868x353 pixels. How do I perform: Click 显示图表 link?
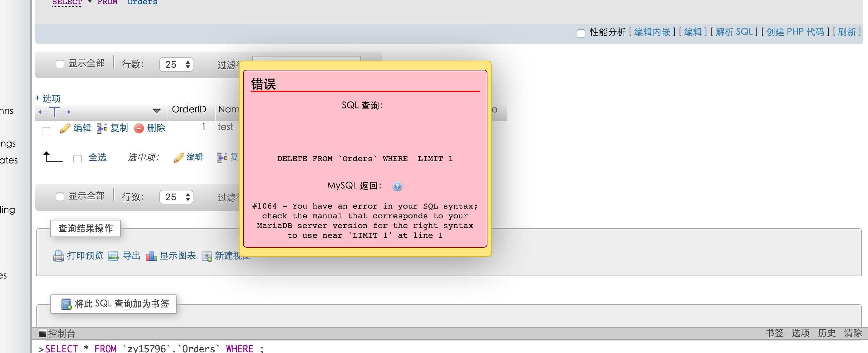pos(178,256)
